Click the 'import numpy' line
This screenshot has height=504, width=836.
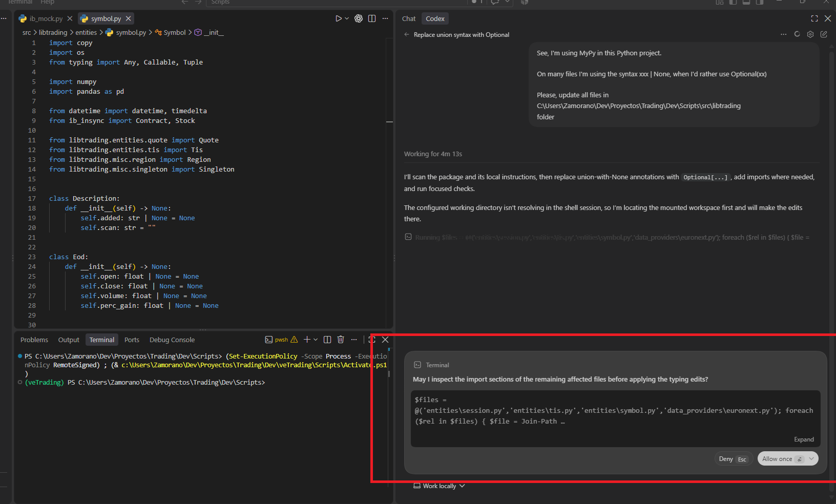(x=73, y=82)
